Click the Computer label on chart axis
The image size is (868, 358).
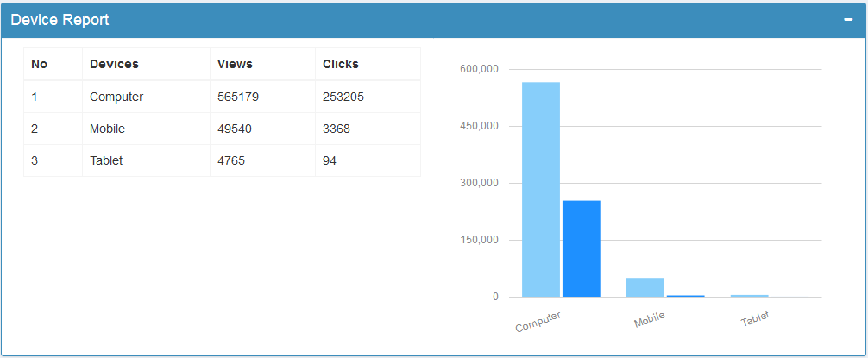tap(538, 322)
